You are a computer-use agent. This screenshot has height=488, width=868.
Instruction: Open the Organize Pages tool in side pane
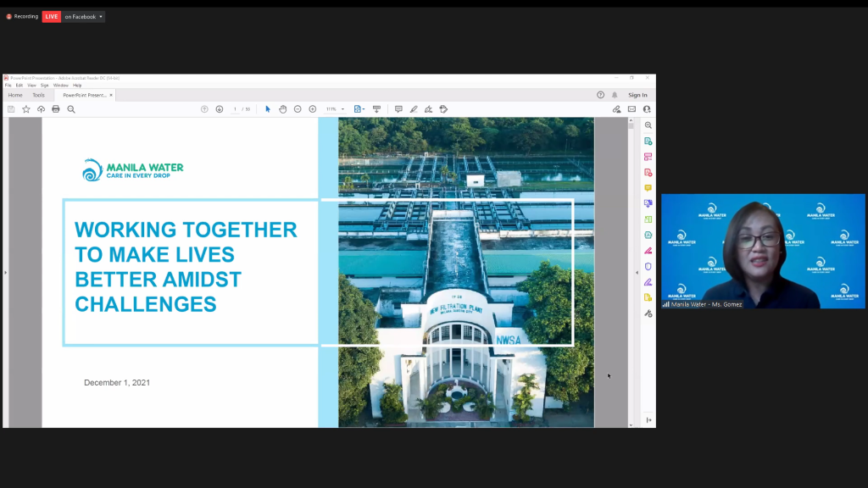pyautogui.click(x=648, y=219)
